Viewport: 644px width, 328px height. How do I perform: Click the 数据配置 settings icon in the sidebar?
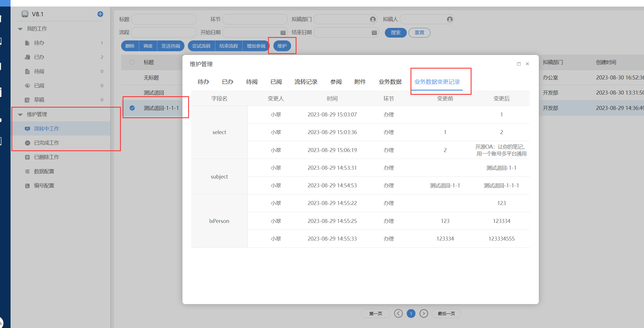[x=27, y=171]
